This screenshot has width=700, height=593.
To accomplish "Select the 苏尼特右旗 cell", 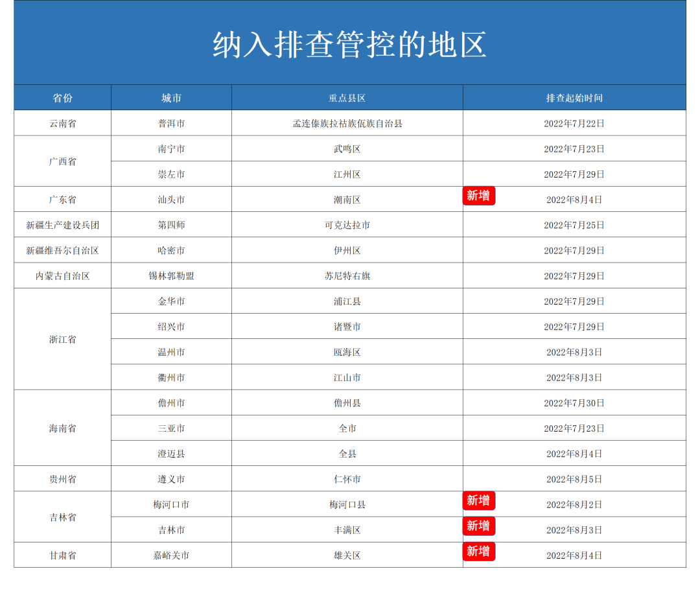I will 347,276.
